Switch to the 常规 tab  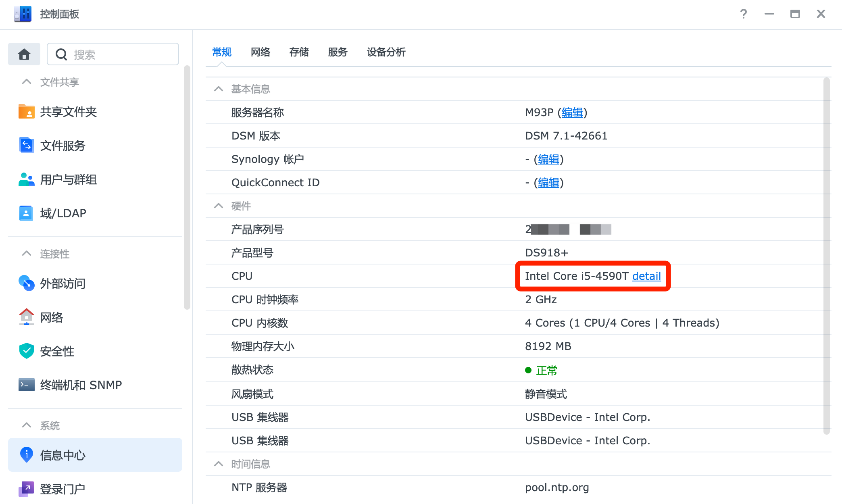coord(222,52)
